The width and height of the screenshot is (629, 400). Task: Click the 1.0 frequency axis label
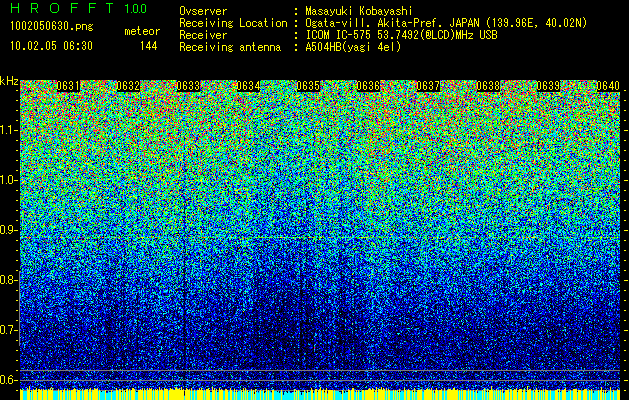pos(9,180)
